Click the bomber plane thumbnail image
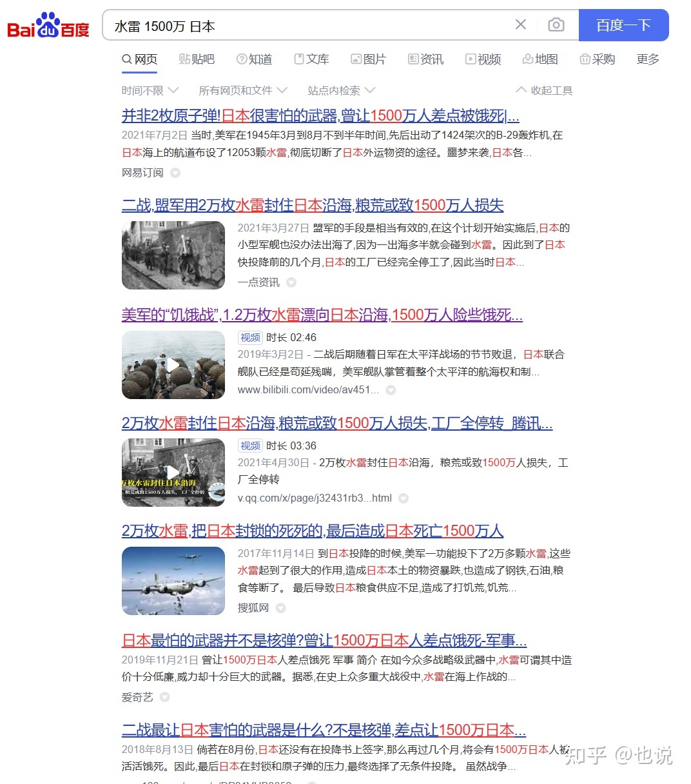The height and width of the screenshot is (784, 691). [173, 581]
